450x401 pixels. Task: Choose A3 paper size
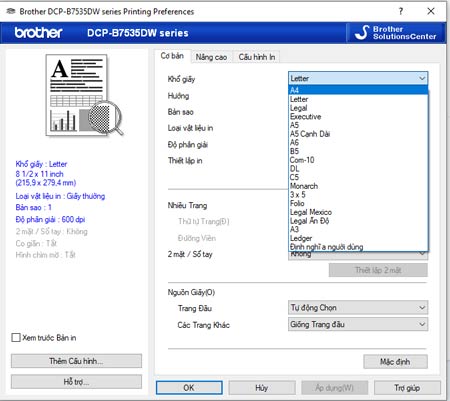click(358, 229)
